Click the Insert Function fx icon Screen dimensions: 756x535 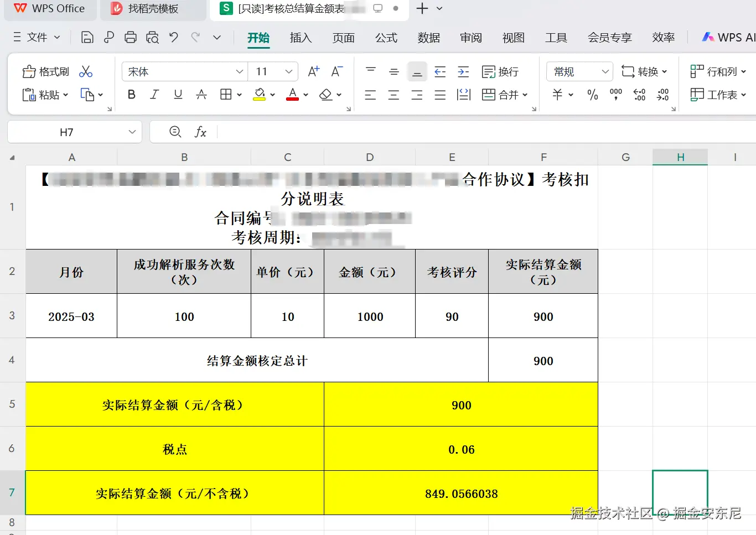click(200, 132)
